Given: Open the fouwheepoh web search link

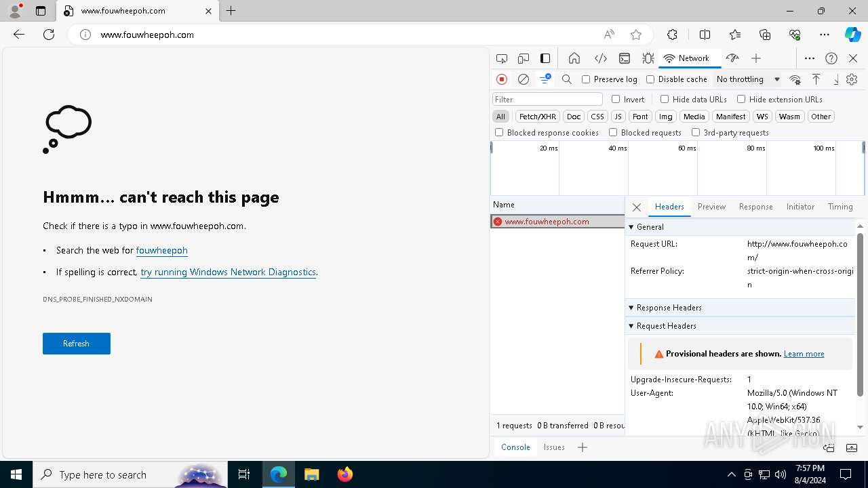Looking at the screenshot, I should (x=161, y=250).
